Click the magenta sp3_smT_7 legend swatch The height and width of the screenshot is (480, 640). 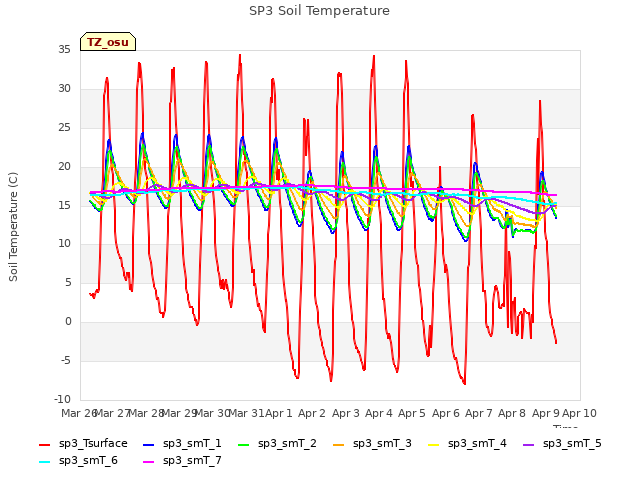(149, 462)
